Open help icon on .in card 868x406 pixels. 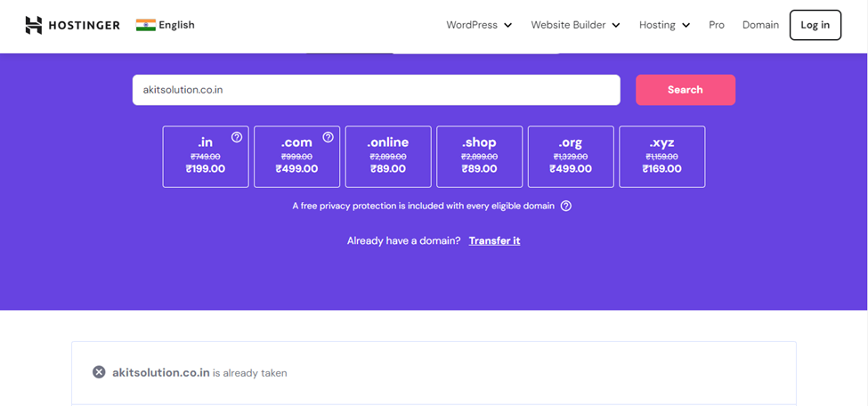pyautogui.click(x=237, y=137)
